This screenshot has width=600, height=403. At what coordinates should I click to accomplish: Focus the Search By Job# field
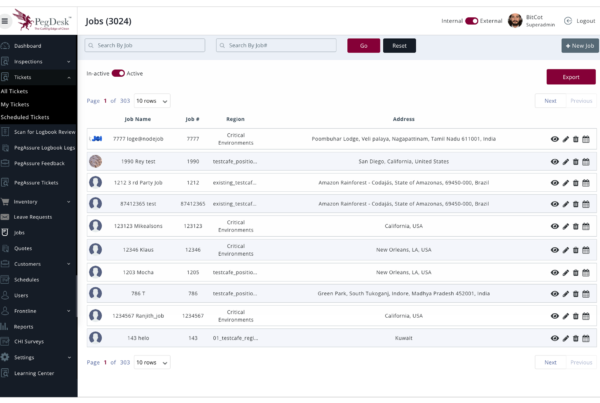coord(276,45)
